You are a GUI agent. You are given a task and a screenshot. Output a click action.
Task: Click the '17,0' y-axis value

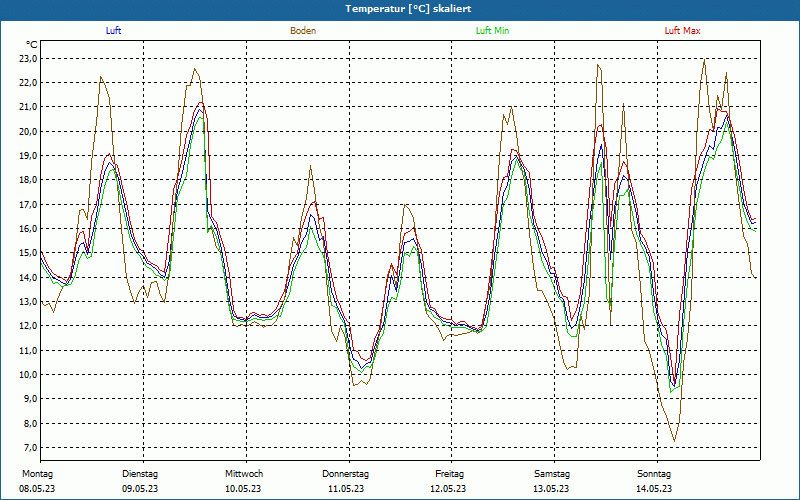(28, 204)
